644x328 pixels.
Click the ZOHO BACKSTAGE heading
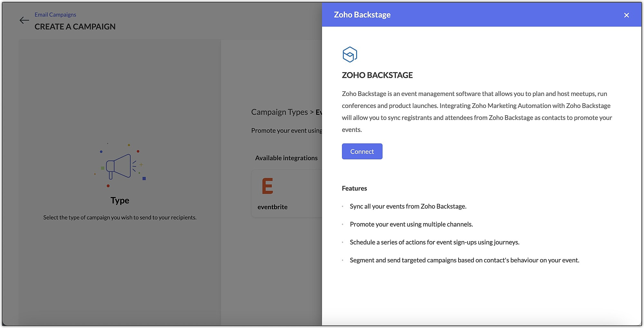click(377, 75)
